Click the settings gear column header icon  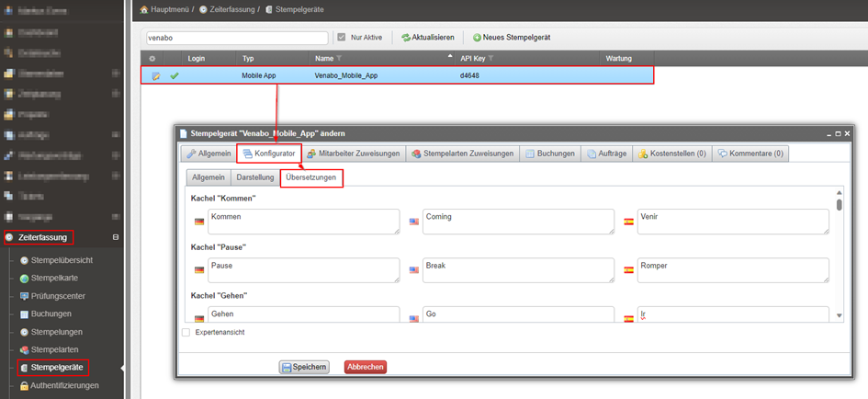tap(153, 59)
